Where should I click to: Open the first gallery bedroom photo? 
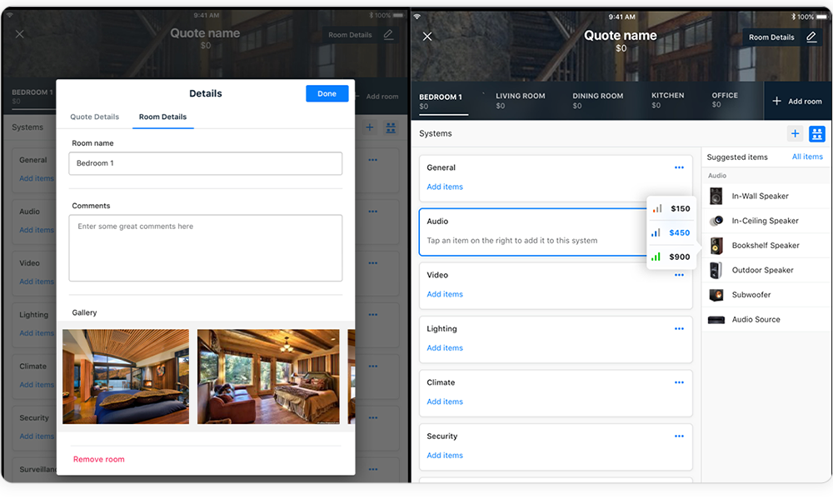pyautogui.click(x=126, y=377)
